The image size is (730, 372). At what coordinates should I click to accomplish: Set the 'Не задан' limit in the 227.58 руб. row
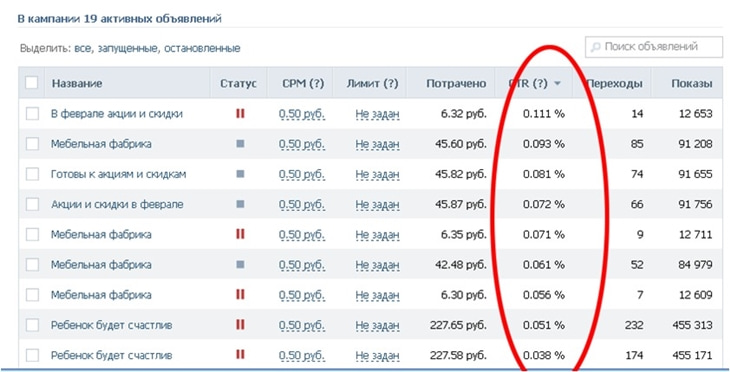tap(377, 356)
